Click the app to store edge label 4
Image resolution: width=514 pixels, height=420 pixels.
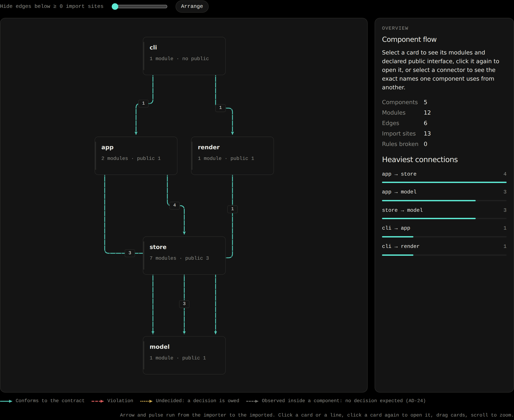[174, 205]
